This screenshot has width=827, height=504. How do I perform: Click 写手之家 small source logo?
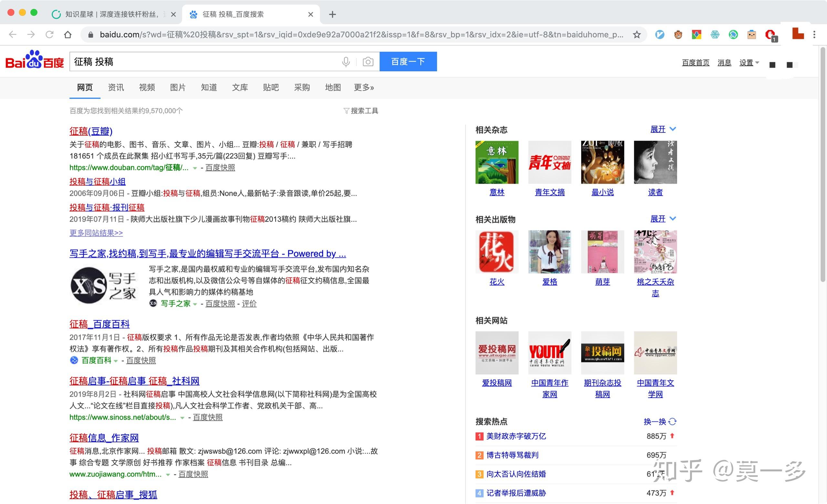pos(153,303)
